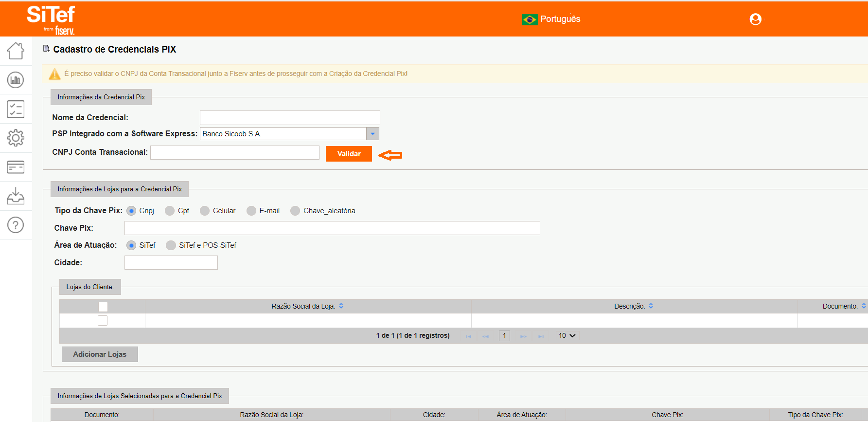Screen dimensions: 868x422
Task: Click the Validar button
Action: 349,154
